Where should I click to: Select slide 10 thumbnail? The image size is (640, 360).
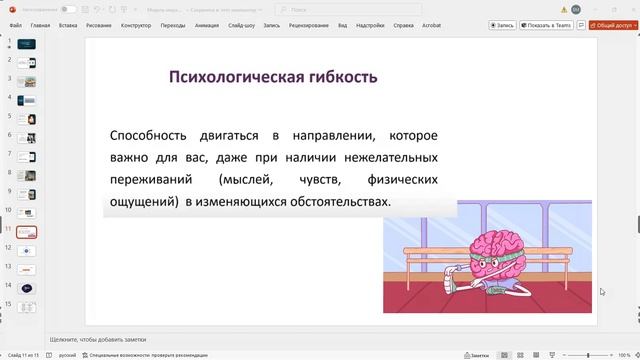27,213
